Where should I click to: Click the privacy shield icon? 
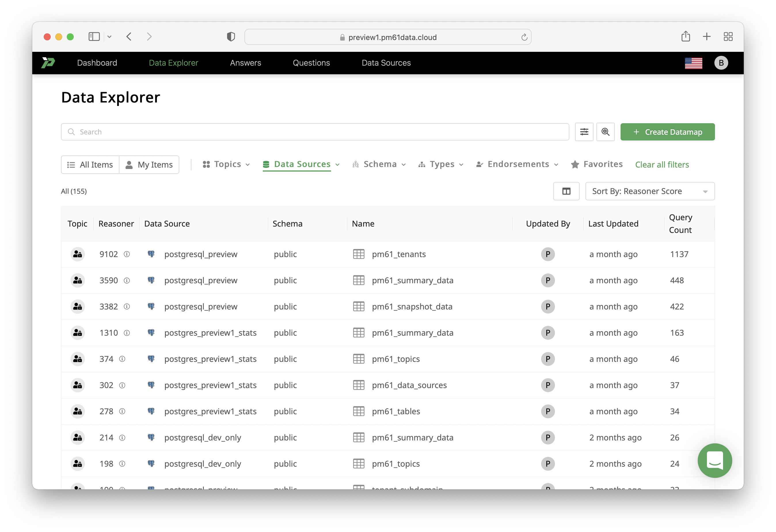(x=231, y=36)
